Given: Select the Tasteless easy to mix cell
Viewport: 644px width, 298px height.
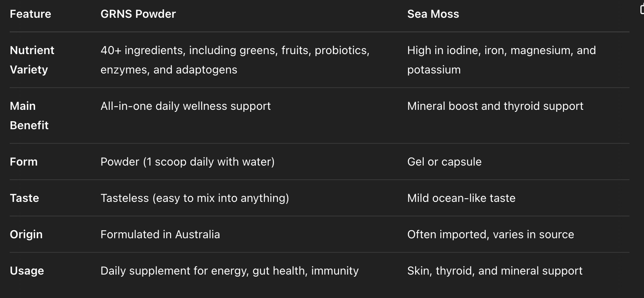Looking at the screenshot, I should 194,198.
